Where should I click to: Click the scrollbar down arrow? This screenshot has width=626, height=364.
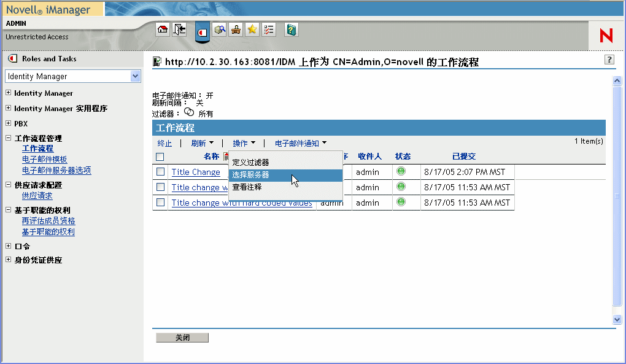click(617, 319)
